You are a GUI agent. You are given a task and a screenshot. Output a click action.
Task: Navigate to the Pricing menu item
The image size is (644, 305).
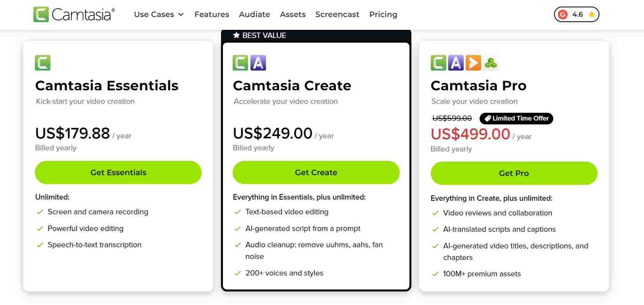pyautogui.click(x=383, y=14)
